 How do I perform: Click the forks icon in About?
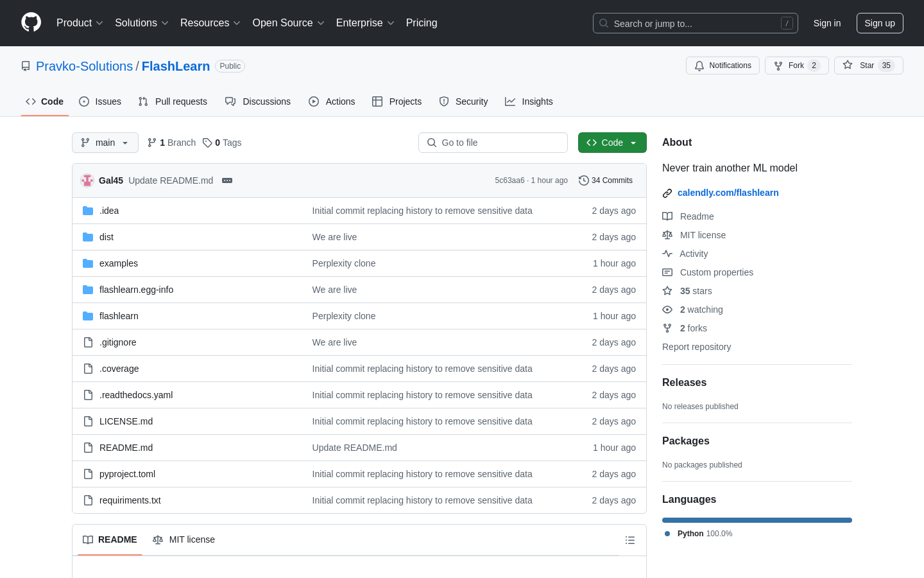667,328
